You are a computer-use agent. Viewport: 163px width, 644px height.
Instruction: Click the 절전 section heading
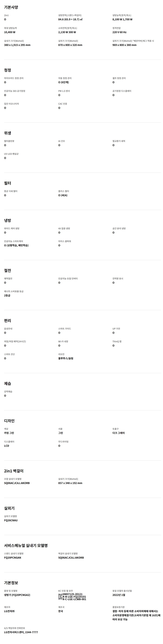[7, 271]
